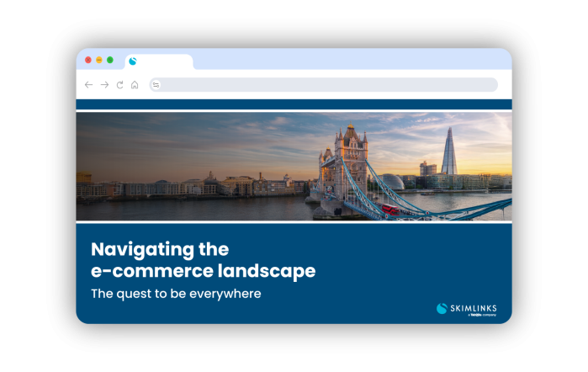Screen dimensions: 588x372
Task: Click the empty tab strip area
Action: pos(353,59)
